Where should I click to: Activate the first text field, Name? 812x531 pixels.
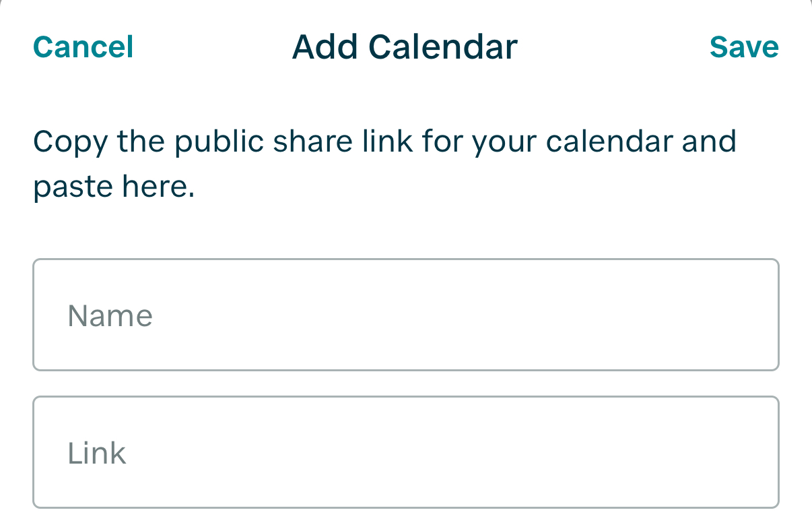tap(405, 315)
